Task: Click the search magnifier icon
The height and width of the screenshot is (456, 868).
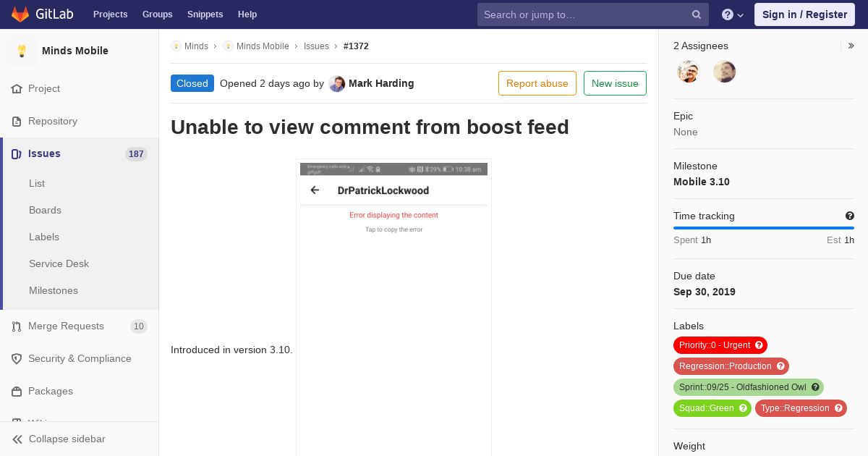Action: coord(697,14)
